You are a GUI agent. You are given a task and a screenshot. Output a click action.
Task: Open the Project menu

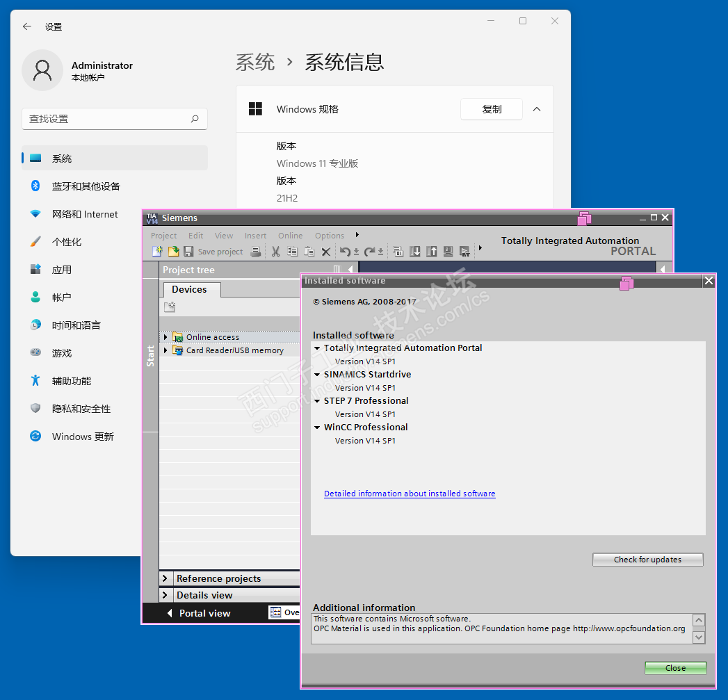[163, 236]
